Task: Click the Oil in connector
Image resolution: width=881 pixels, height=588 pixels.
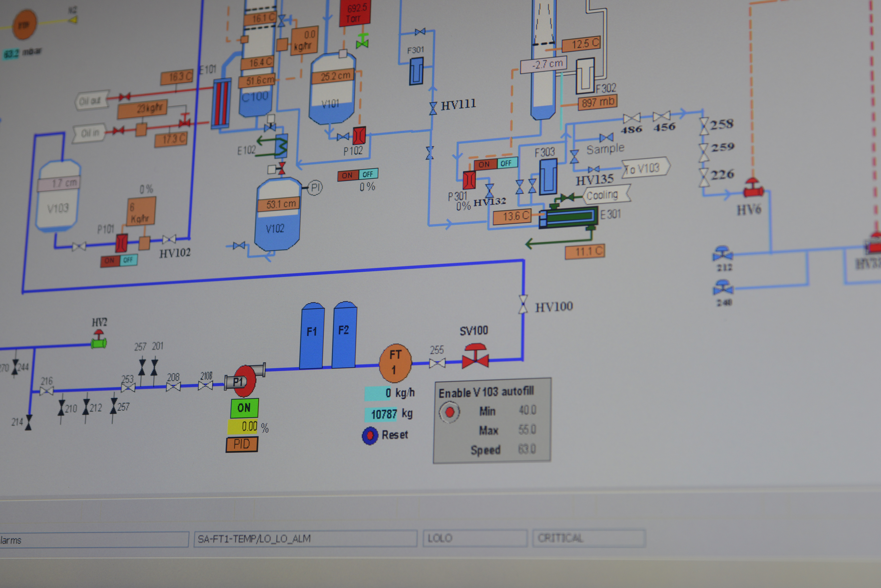Action: (x=90, y=133)
